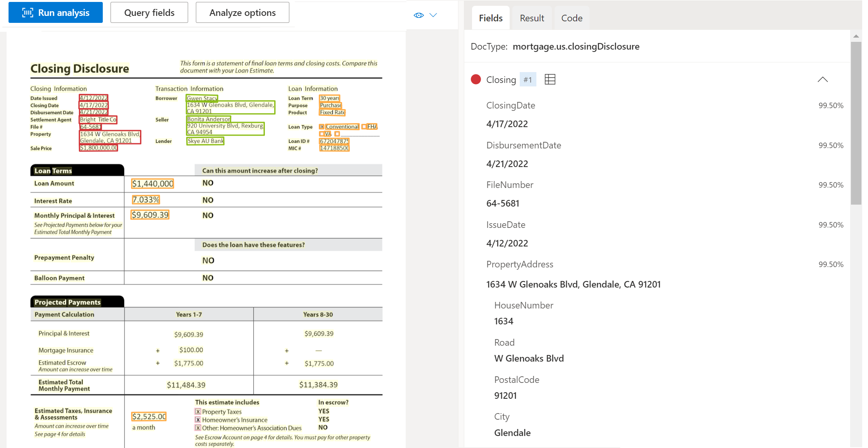Switch to the Fields tab
The height and width of the screenshot is (448, 868).
tap(490, 18)
